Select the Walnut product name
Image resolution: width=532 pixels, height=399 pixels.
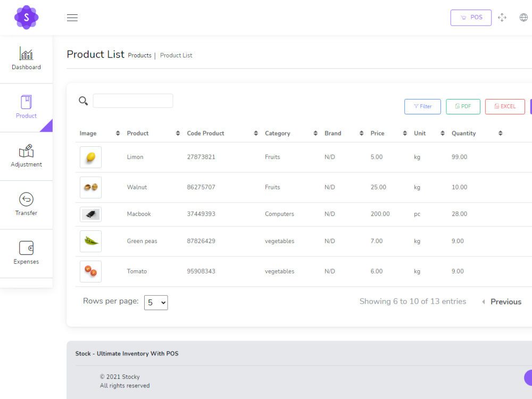point(137,187)
